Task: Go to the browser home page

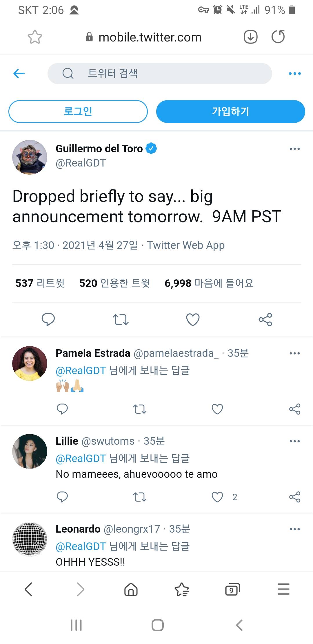Action: tap(131, 589)
